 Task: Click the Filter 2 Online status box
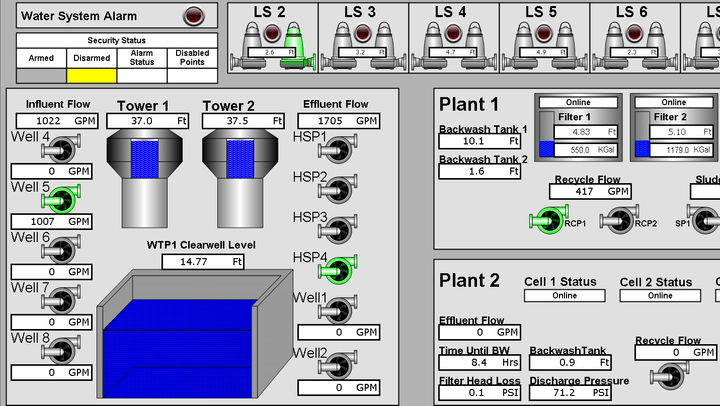674,102
